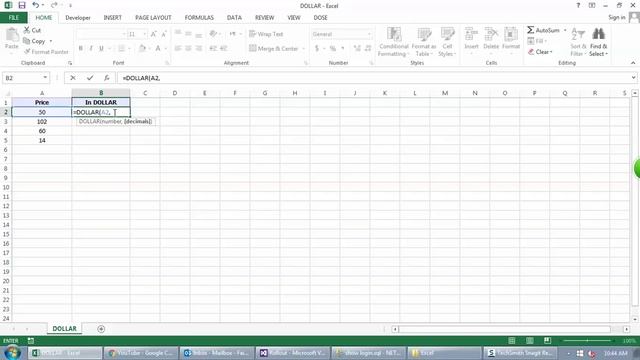Expand the formula bar chevron

point(633,78)
